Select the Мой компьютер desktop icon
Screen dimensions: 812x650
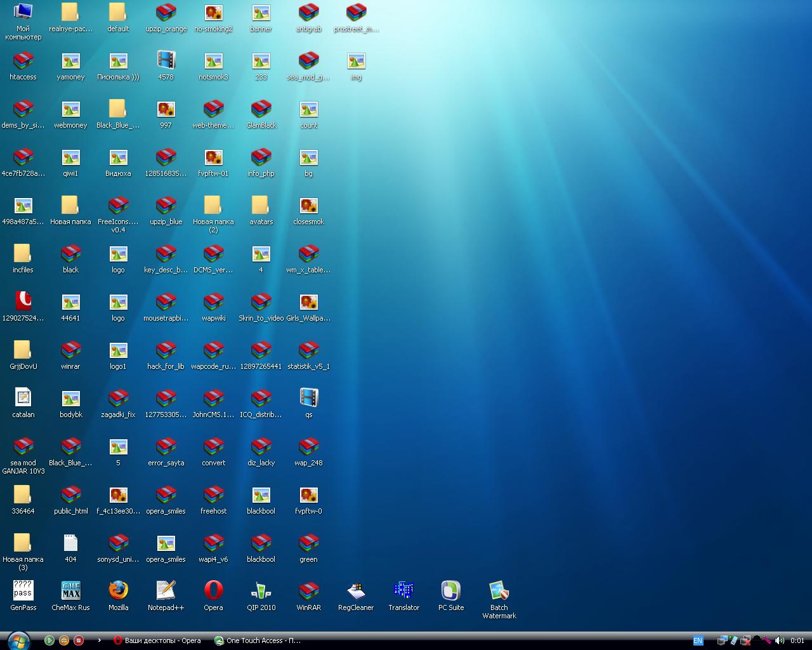coord(23,13)
